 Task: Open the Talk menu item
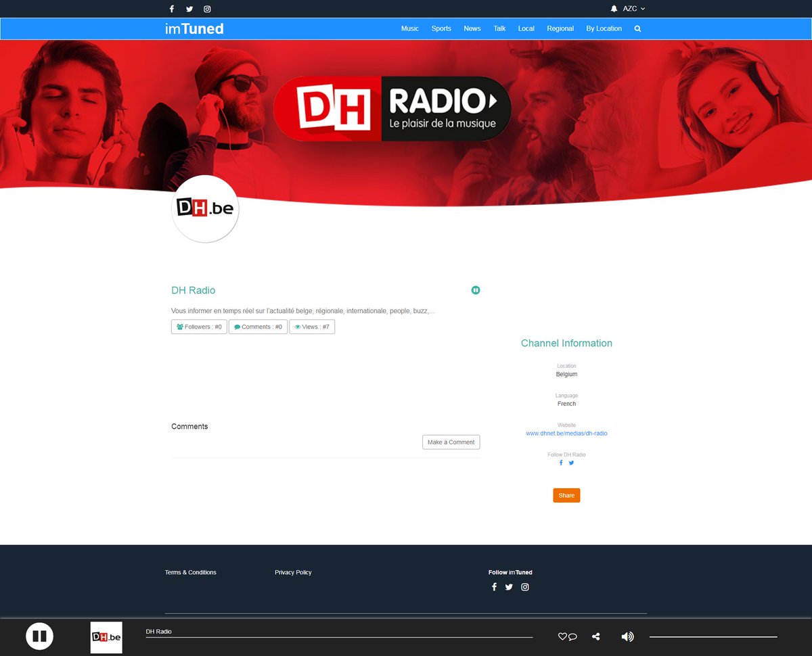click(x=499, y=28)
